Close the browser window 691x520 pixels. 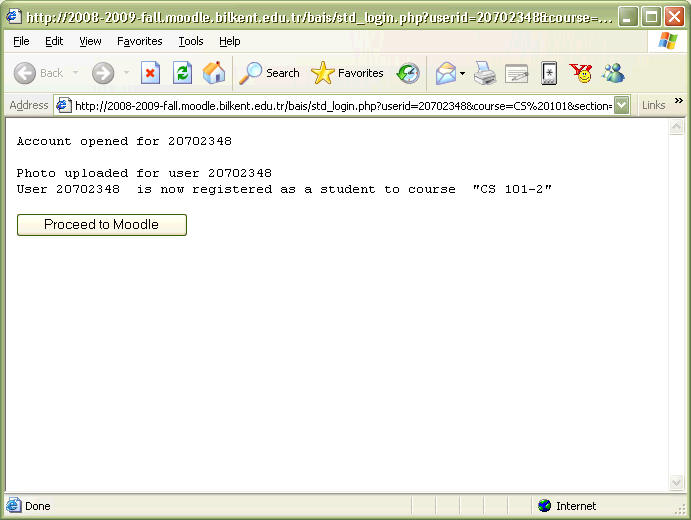(674, 17)
